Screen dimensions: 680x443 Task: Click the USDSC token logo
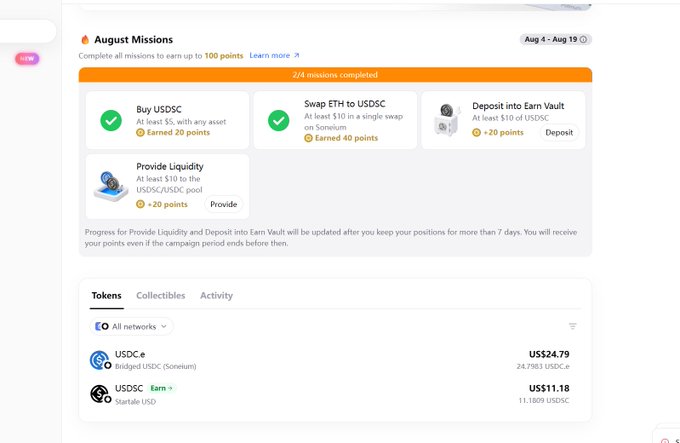100,394
